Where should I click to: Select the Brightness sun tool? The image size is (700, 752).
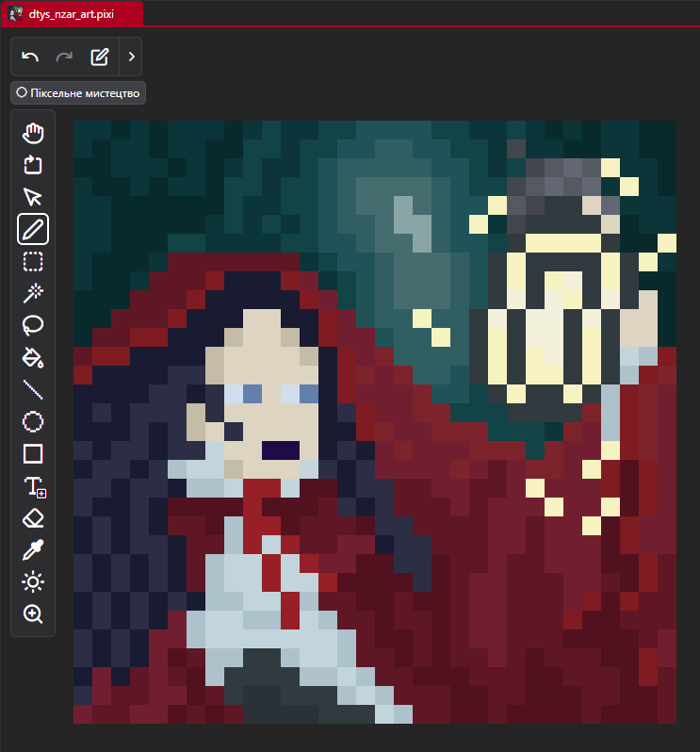(x=33, y=582)
